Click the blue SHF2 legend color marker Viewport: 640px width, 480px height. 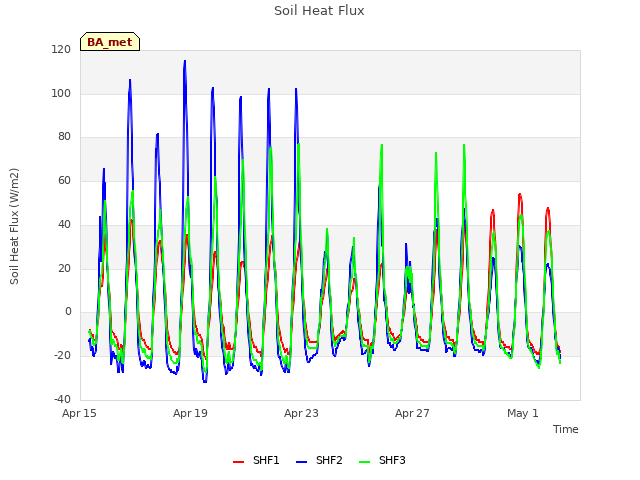[x=301, y=462]
